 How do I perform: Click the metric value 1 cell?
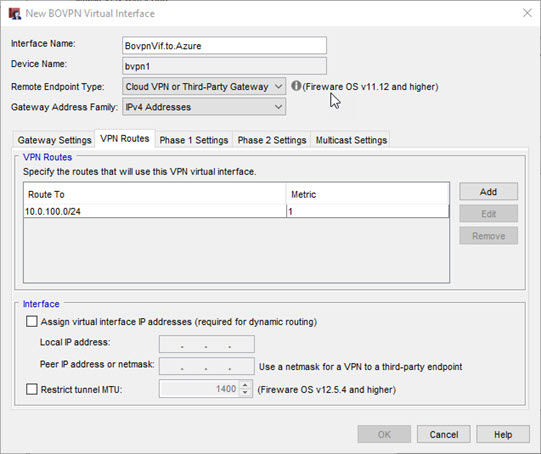coord(368,211)
